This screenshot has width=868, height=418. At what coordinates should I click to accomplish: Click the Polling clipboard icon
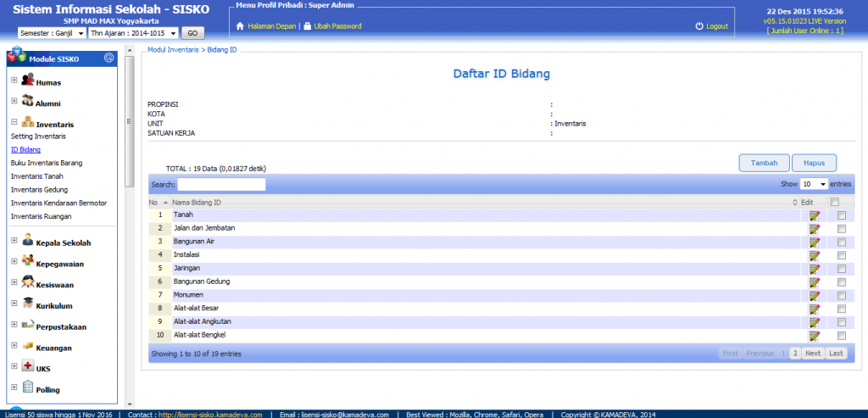coord(28,387)
